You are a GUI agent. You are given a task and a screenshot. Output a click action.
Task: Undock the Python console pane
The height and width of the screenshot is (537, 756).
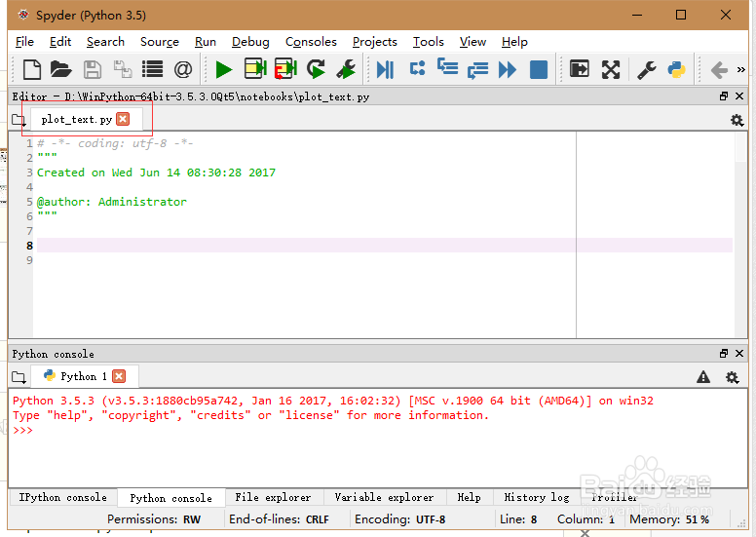[x=723, y=353]
